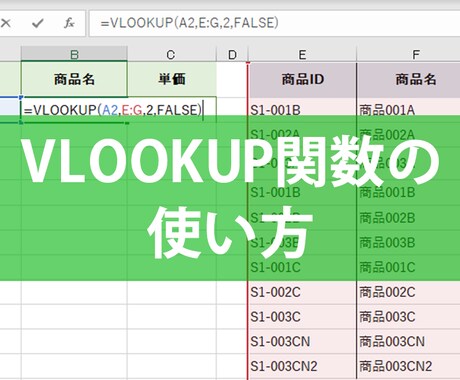
Task: Click the cell being edited with VLOOKUP formula
Action: (x=74, y=110)
